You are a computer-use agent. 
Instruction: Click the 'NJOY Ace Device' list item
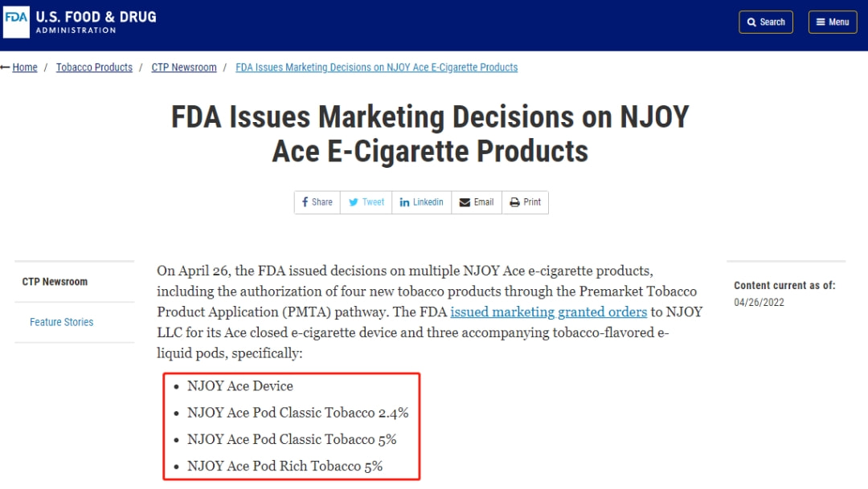click(240, 386)
